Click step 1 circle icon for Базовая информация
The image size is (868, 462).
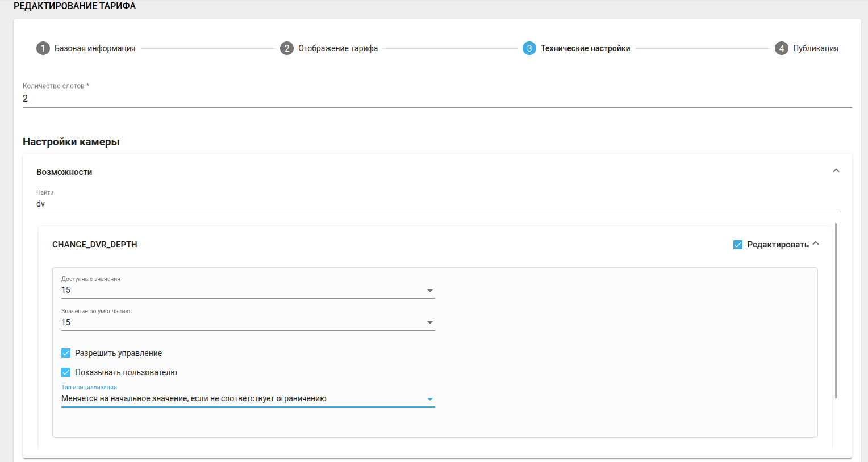click(x=43, y=48)
